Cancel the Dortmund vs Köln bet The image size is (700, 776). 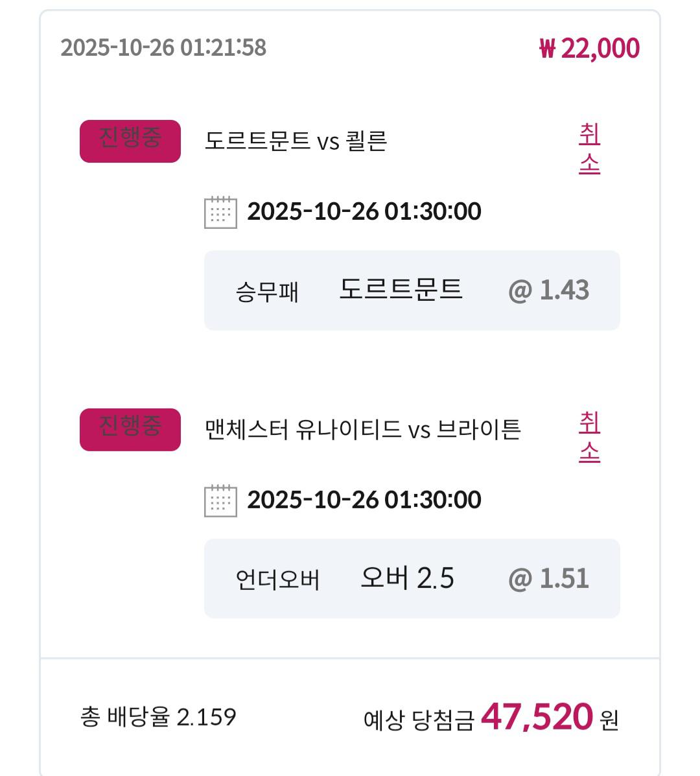pos(589,149)
